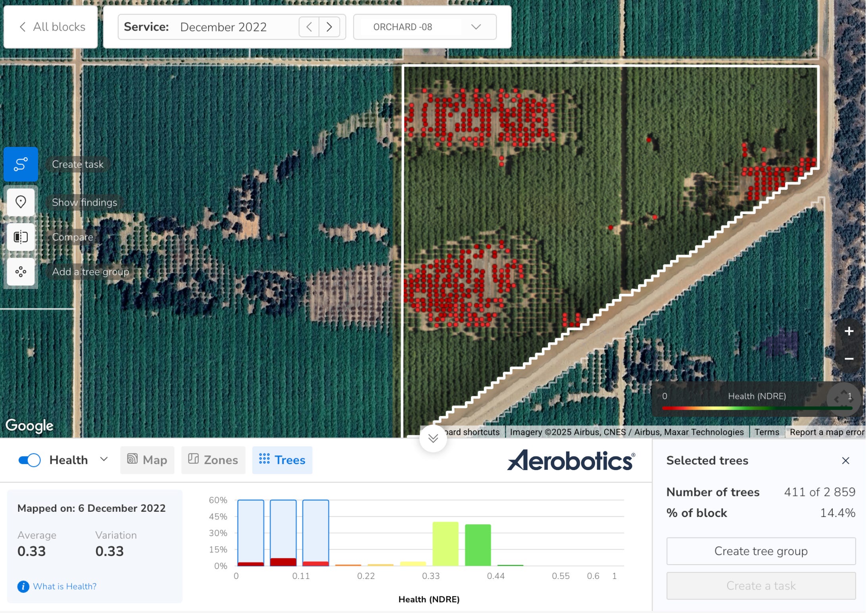Image resolution: width=868 pixels, height=613 pixels.
Task: Zoom in on the map
Action: pyautogui.click(x=849, y=331)
